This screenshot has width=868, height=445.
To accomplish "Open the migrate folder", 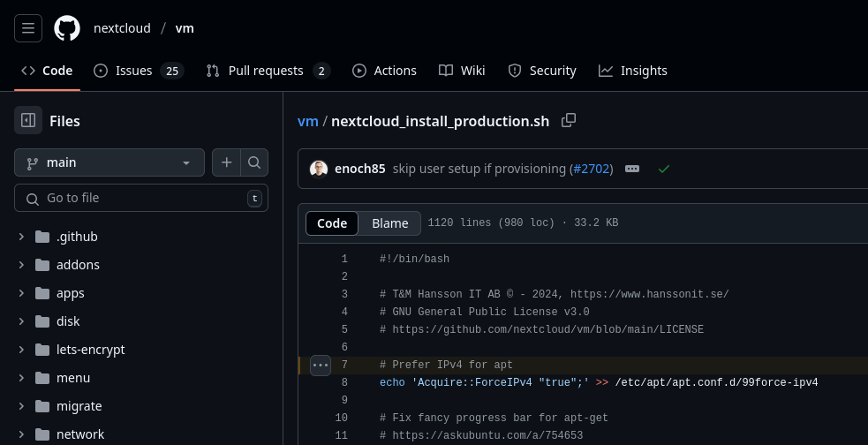I will point(79,405).
